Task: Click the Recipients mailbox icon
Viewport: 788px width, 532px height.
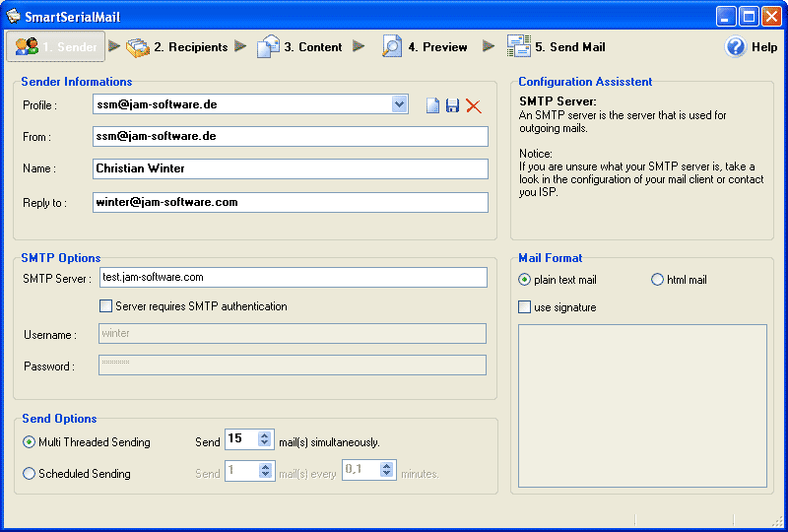Action: point(138,47)
